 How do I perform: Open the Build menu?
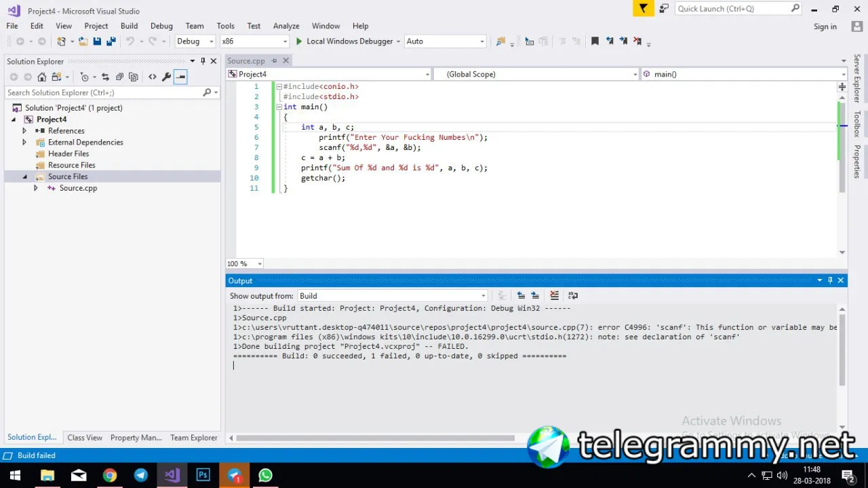(x=129, y=26)
